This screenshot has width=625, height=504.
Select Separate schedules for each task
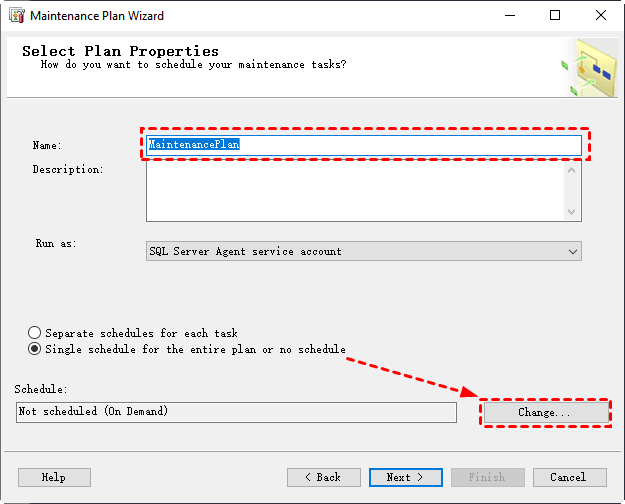tap(36, 333)
